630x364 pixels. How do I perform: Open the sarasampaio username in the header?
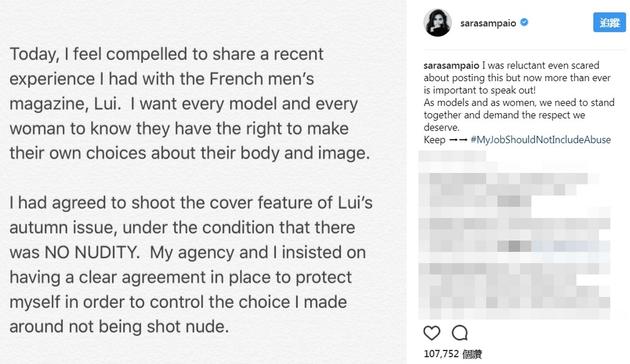click(488, 23)
